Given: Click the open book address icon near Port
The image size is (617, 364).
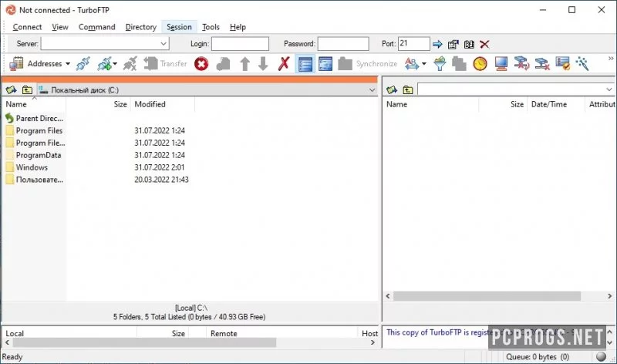Looking at the screenshot, I should tap(469, 44).
